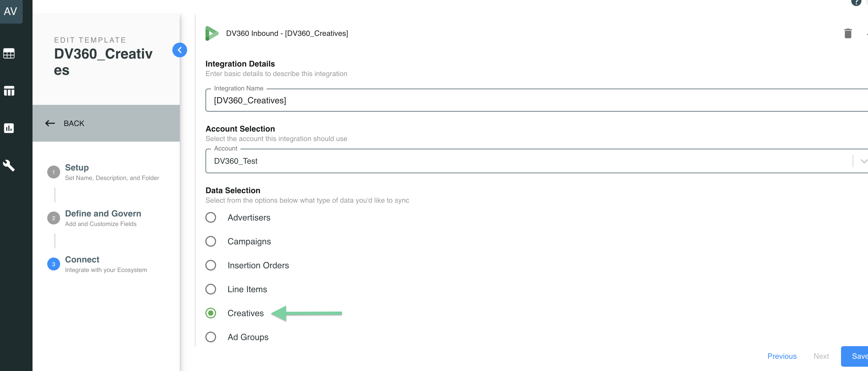Viewport: 868px width, 371px height.
Task: Expand Account dropdown chevron arrow
Action: coord(863,161)
